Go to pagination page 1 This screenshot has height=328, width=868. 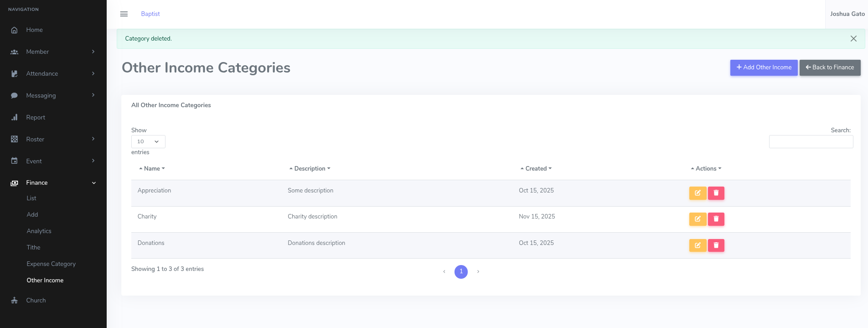[461, 272]
